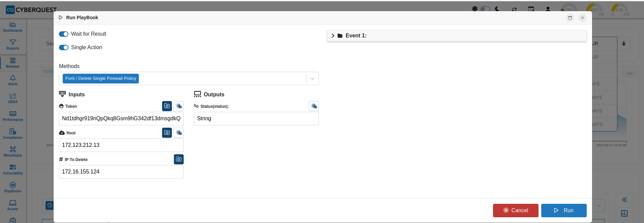This screenshot has width=644, height=223.
Task: Click the MEM usage gauge
Action: point(594,9)
